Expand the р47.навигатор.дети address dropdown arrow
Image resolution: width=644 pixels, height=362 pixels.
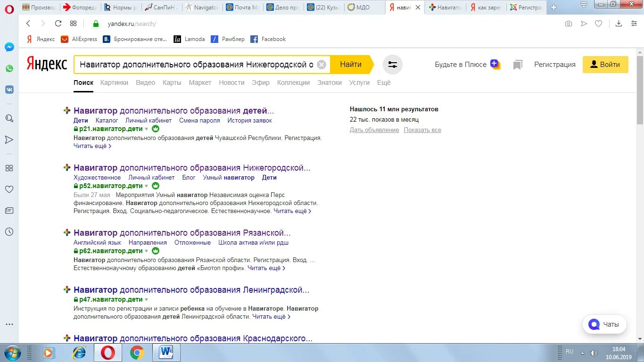click(147, 300)
